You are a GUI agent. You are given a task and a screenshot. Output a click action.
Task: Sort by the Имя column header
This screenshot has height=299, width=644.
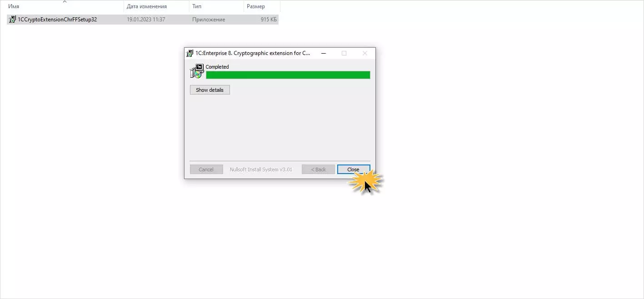64,6
